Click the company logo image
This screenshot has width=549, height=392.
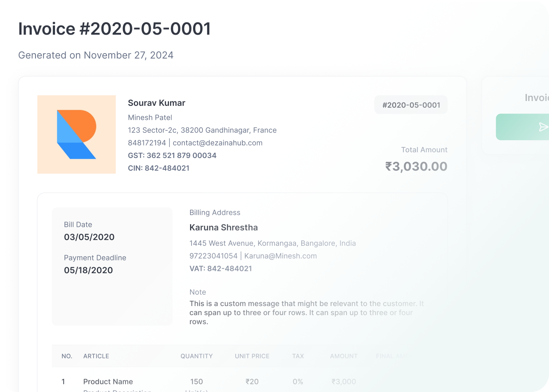pyautogui.click(x=77, y=135)
